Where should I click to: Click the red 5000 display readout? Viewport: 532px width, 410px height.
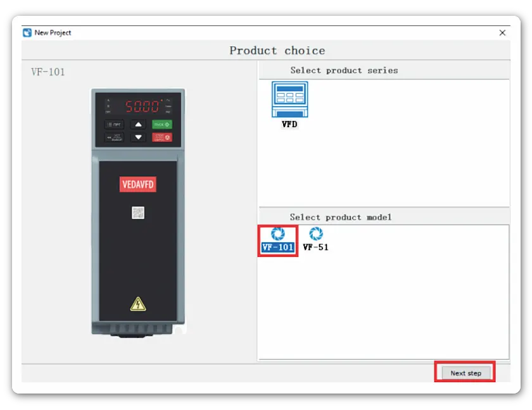click(x=142, y=106)
